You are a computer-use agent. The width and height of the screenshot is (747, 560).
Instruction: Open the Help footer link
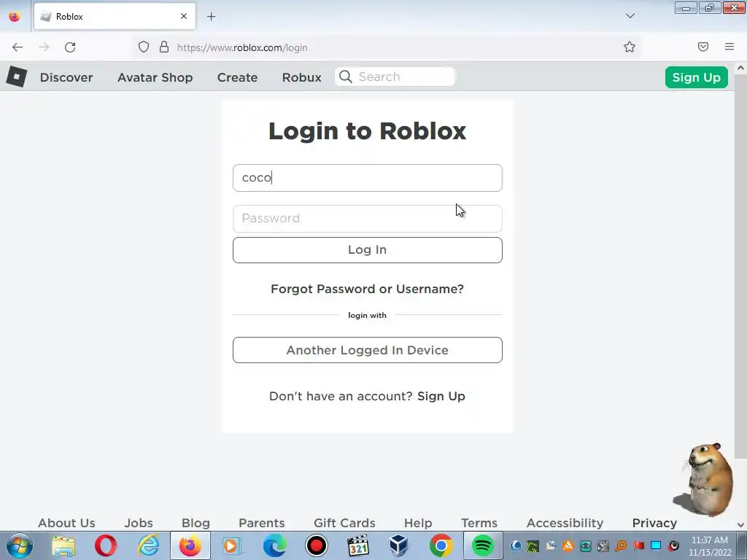[418, 523]
